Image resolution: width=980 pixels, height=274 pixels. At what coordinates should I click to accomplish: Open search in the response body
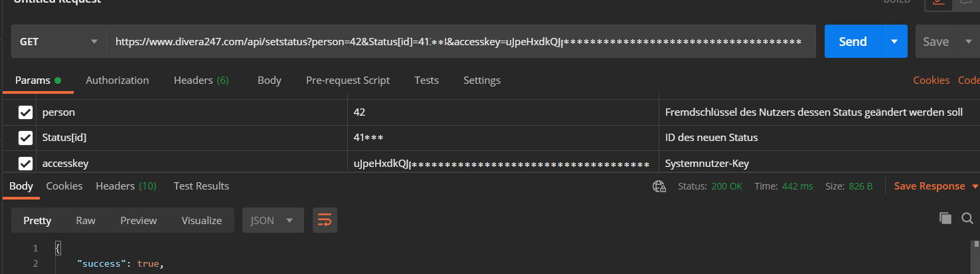click(x=967, y=218)
